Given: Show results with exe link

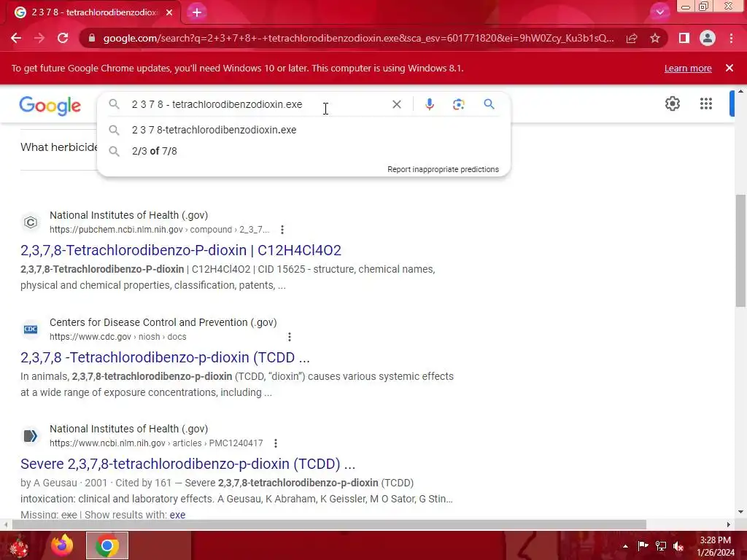Looking at the screenshot, I should pos(177,515).
